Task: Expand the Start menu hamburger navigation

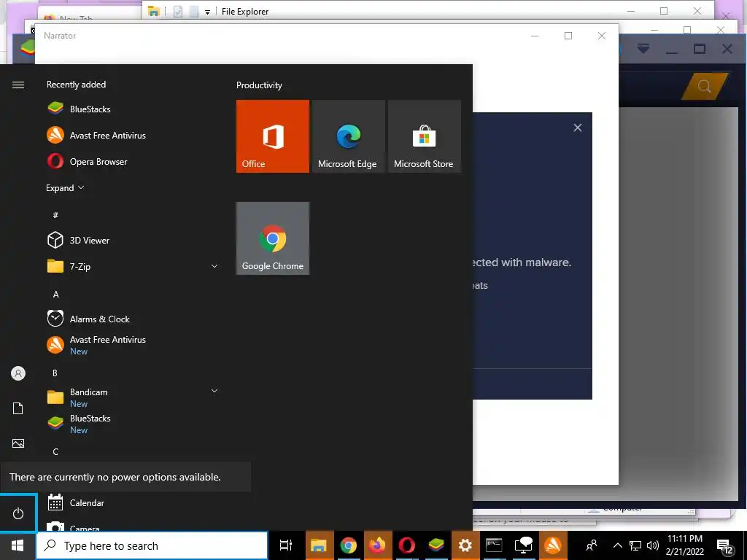Action: click(x=18, y=85)
